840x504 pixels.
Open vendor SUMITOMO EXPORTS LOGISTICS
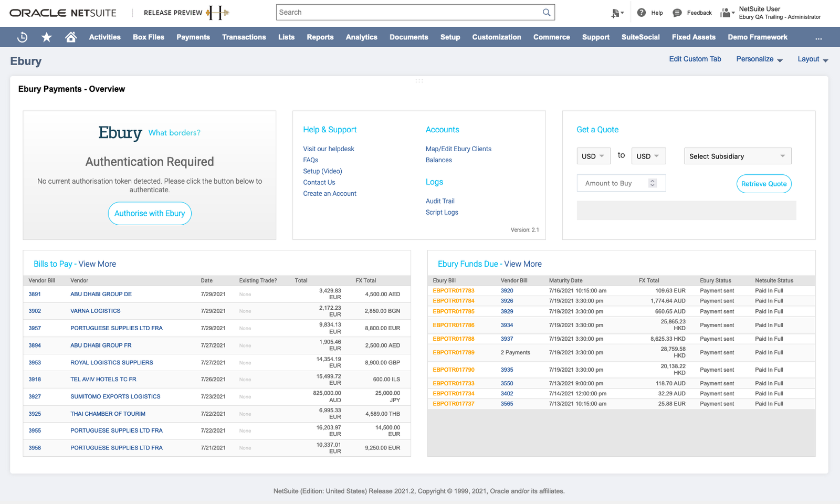click(115, 396)
